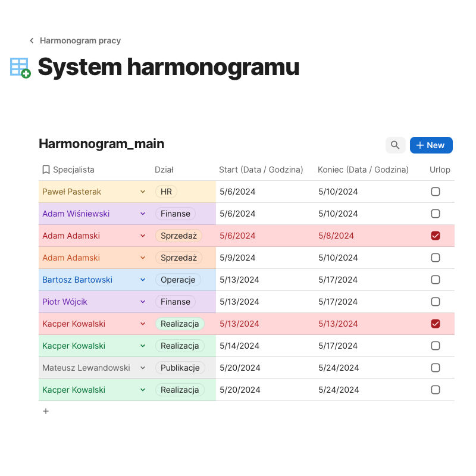Click the table icon beside the page title
Image resolution: width=476 pixels, height=476 pixels.
tap(20, 67)
